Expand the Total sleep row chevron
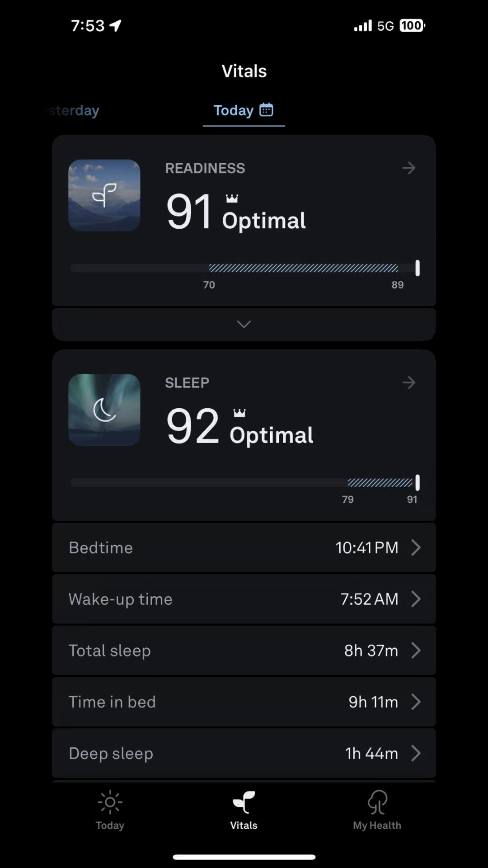The height and width of the screenshot is (868, 488). point(416,651)
